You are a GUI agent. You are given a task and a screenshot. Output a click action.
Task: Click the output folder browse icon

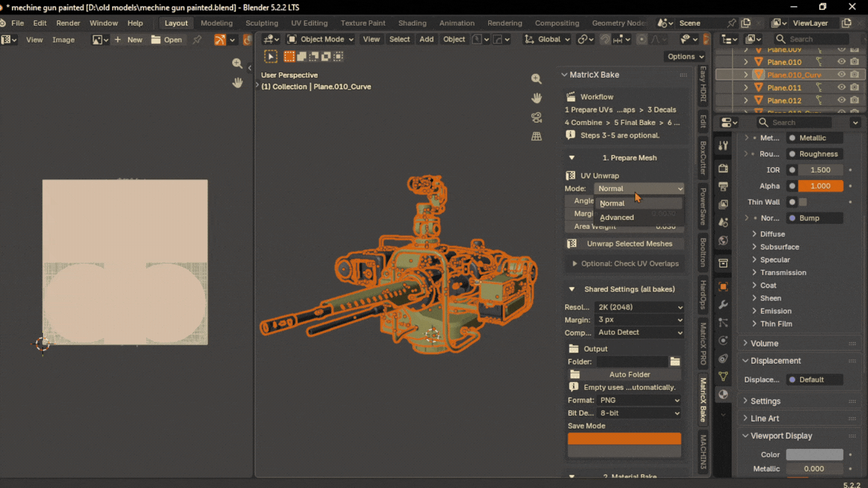point(675,361)
